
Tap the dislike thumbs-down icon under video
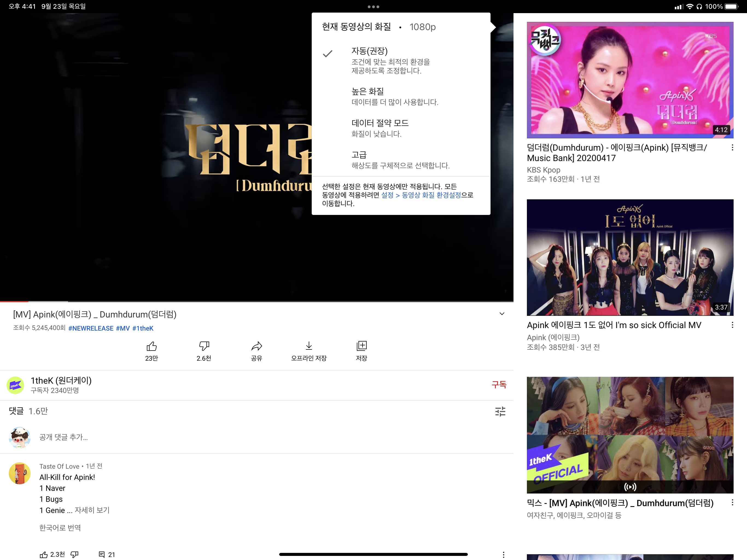tap(204, 346)
